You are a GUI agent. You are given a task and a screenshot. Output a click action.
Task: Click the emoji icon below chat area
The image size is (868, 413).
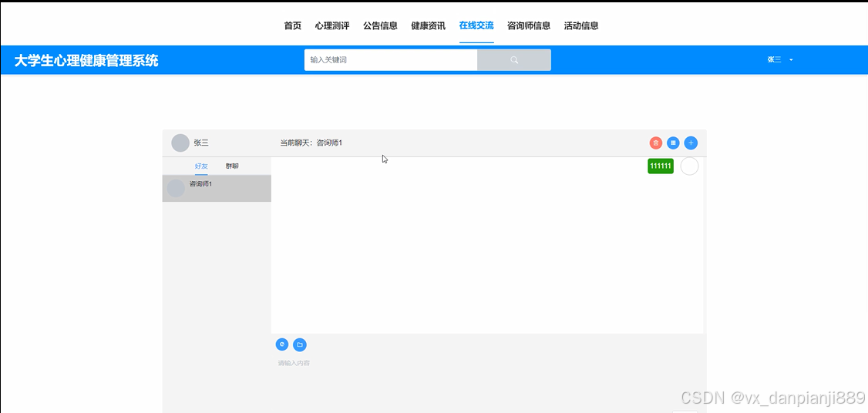click(282, 344)
